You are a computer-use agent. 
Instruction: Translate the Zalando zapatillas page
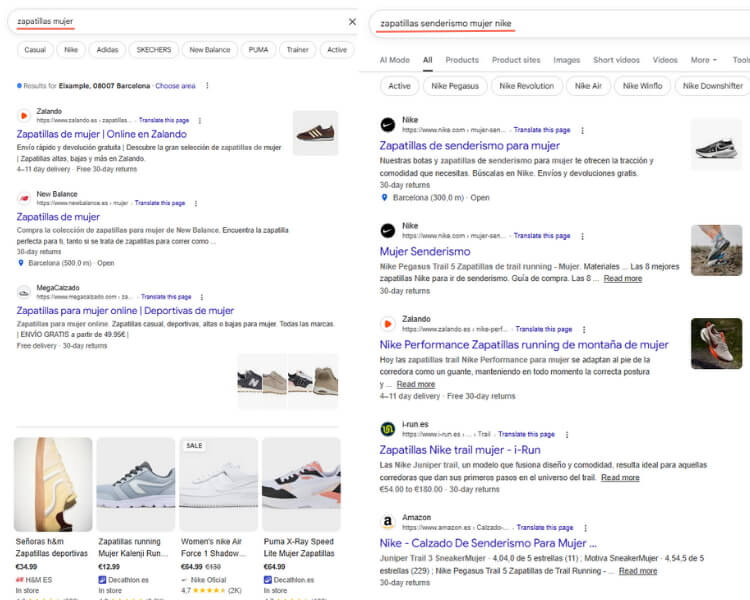pos(164,121)
